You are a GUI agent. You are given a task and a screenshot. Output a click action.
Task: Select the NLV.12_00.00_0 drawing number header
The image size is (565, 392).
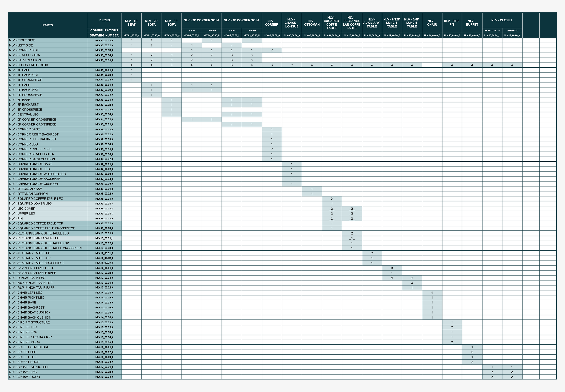[x=392, y=35]
